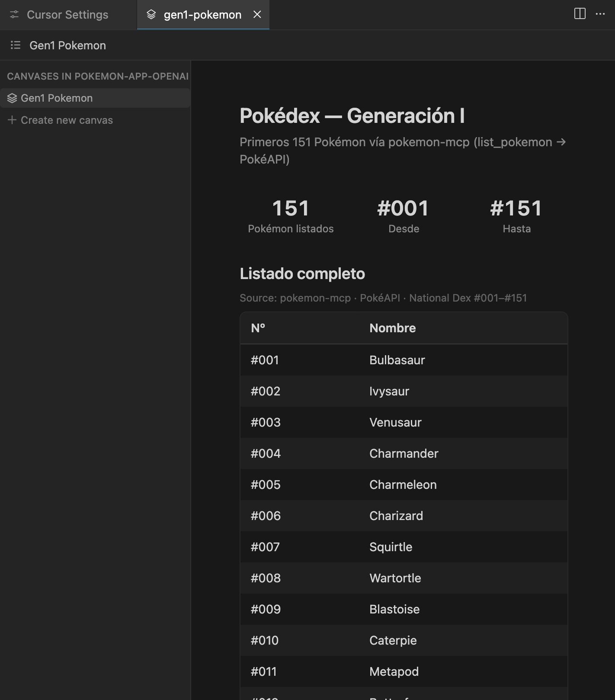This screenshot has height=700, width=615.
Task: Click the Nombre column header
Action: point(393,328)
